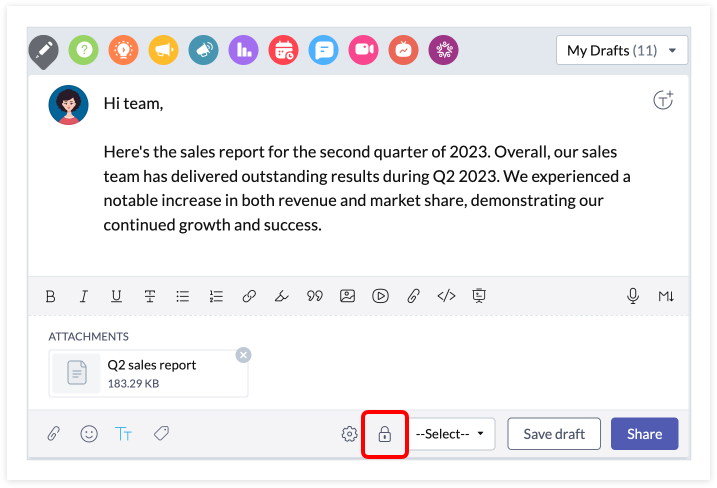Image resolution: width=717 pixels, height=488 pixels.
Task: Insert a block quote
Action: pyautogui.click(x=315, y=296)
